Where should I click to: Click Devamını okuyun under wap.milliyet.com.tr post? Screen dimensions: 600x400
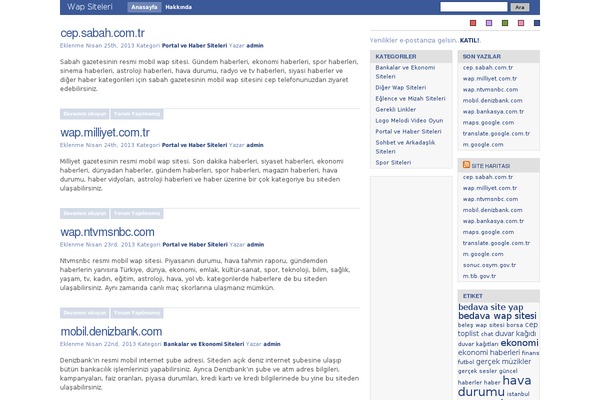(85, 214)
